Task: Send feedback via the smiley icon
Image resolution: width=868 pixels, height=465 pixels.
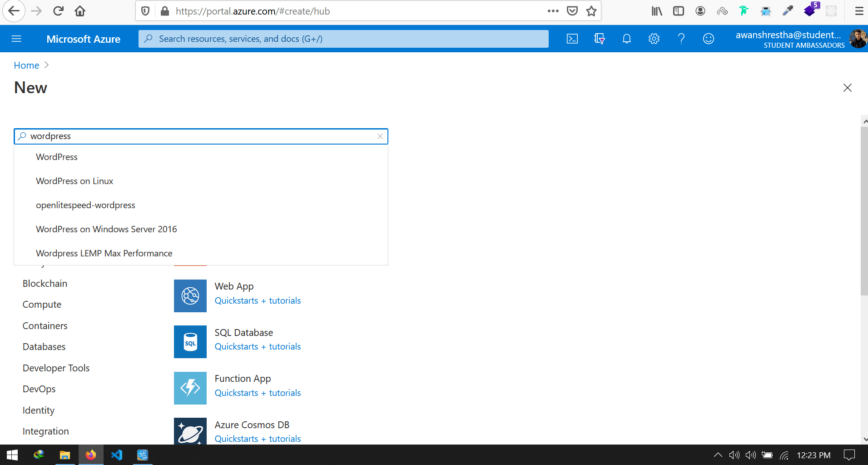Action: [x=708, y=39]
